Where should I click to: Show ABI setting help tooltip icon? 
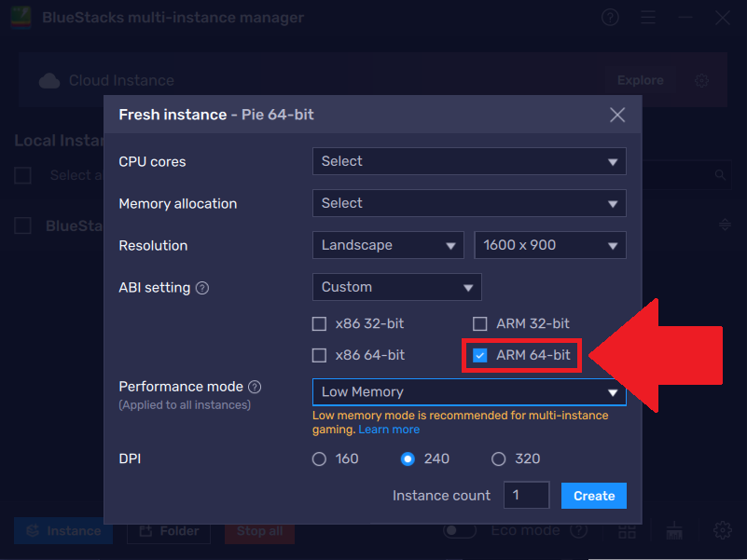(x=202, y=288)
